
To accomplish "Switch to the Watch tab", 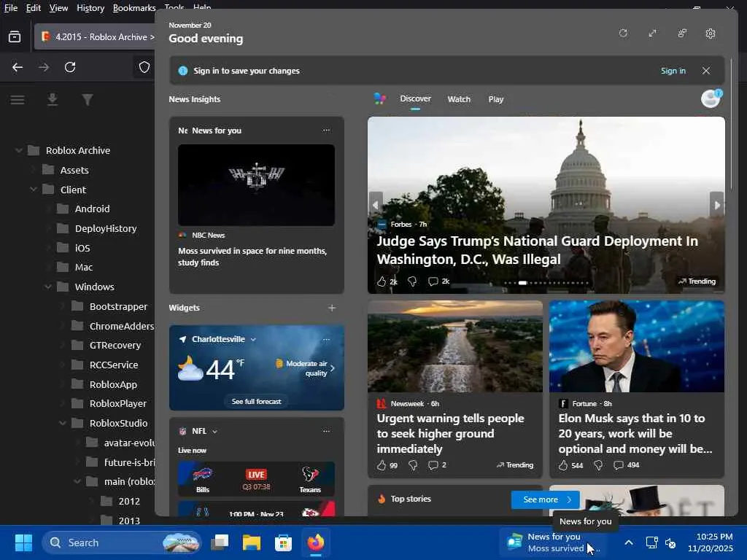I will click(459, 99).
